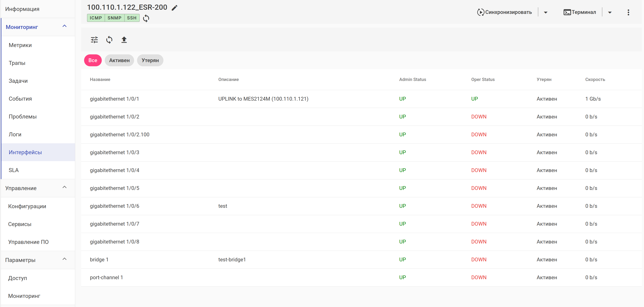Open the Терминал terminal button
This screenshot has height=307, width=644.
click(580, 12)
